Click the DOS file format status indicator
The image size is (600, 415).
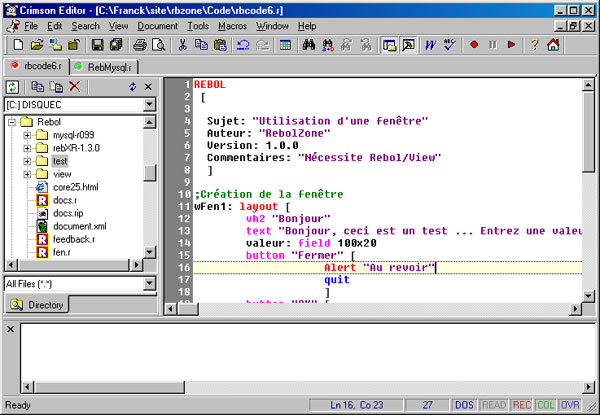coord(464,405)
